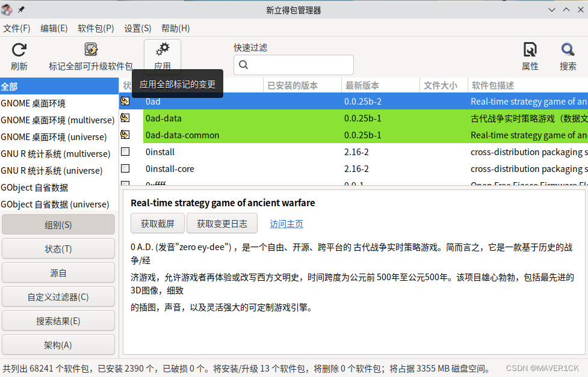This screenshot has width=588, height=377.
Task: Sort by 文件大小 column header
Action: coord(444,85)
